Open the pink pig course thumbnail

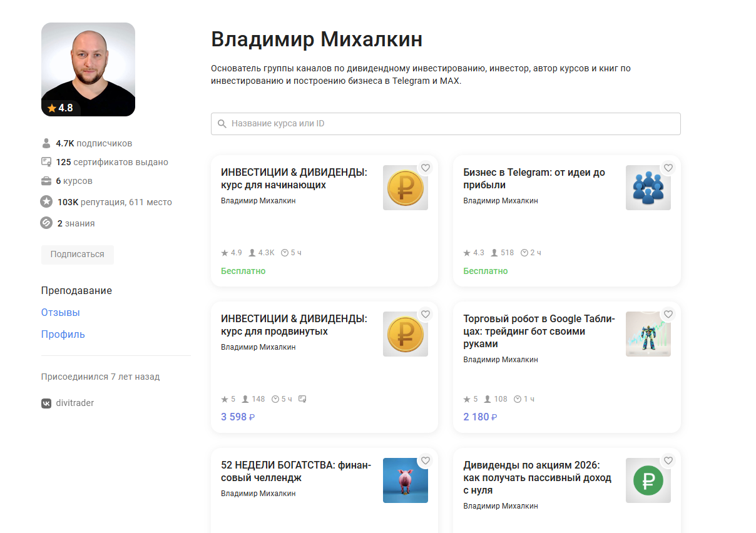[x=406, y=480]
